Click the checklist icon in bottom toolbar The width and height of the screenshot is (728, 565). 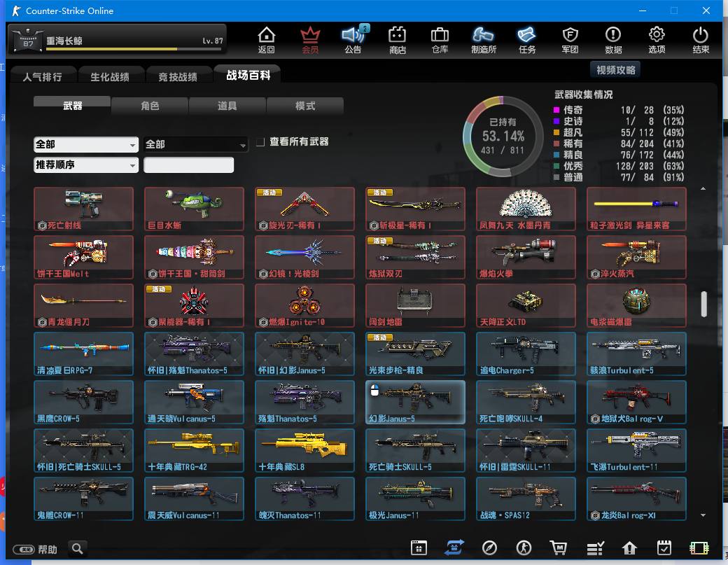(x=595, y=548)
